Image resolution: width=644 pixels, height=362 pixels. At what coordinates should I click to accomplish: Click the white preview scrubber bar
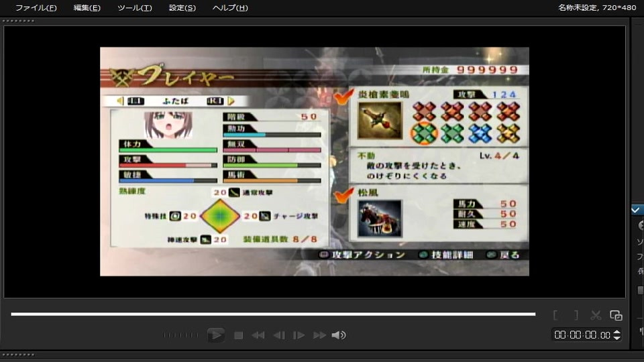click(273, 314)
